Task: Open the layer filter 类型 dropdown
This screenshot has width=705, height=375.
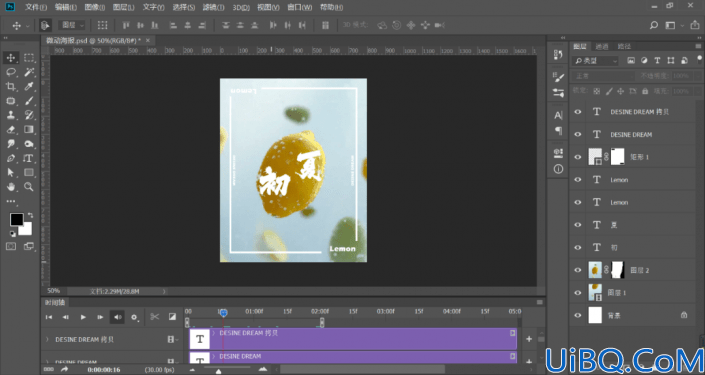Action: (596, 61)
